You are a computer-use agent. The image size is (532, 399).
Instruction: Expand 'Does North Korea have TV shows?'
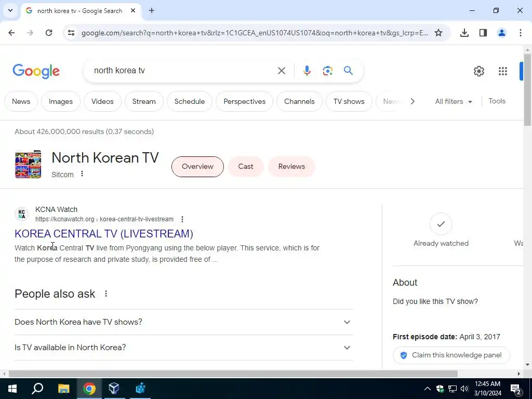(184, 322)
